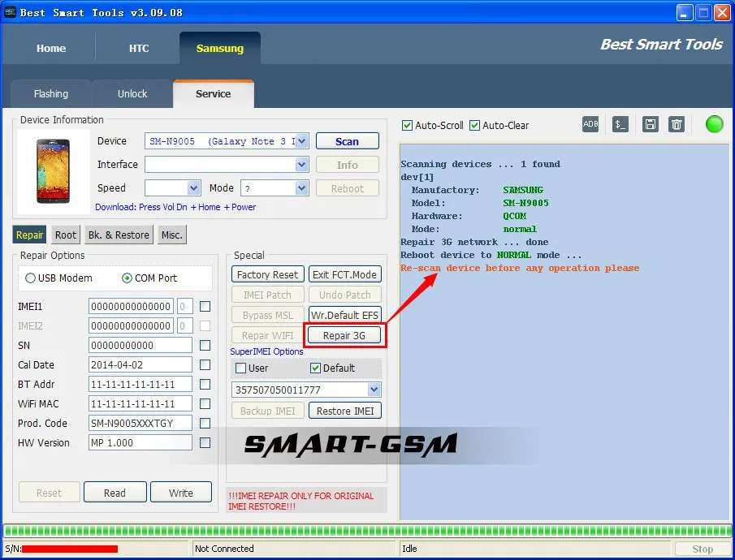Check the Cal Date row checkbox

tap(205, 364)
